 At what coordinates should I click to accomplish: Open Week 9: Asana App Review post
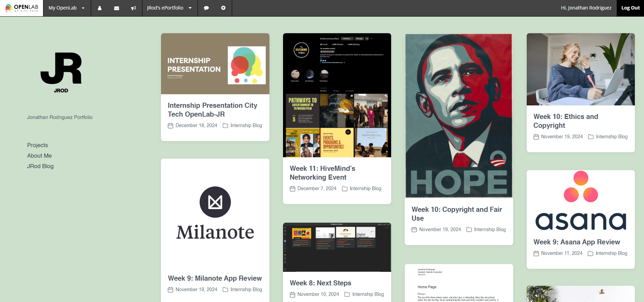coord(577,242)
